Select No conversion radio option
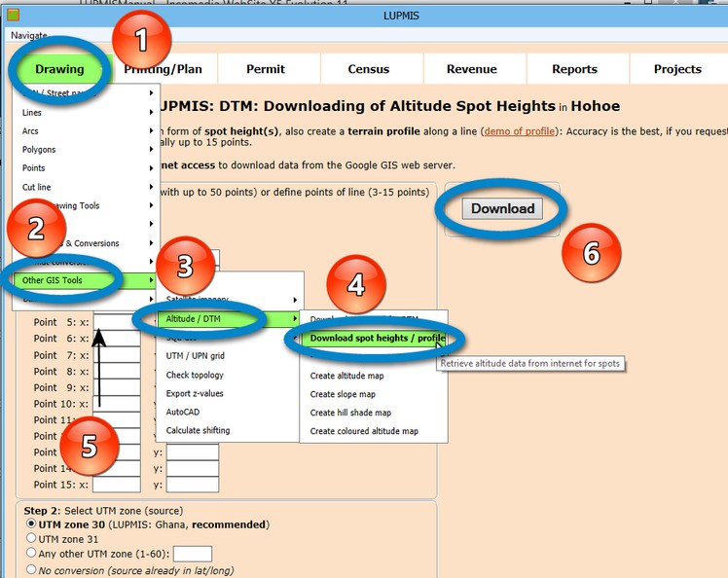This screenshot has height=578, width=728. point(31,569)
